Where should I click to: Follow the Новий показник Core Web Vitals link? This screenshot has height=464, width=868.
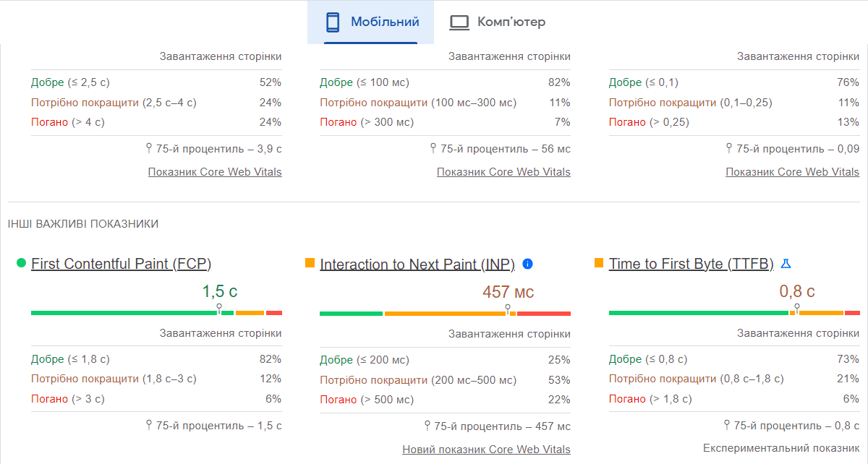click(x=486, y=449)
